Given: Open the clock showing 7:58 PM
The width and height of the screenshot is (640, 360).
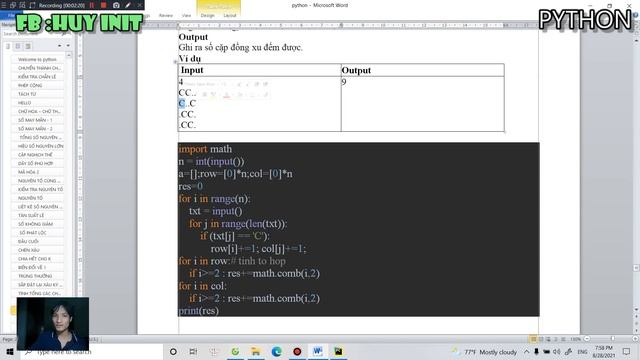Looking at the screenshot, I should tap(604, 351).
